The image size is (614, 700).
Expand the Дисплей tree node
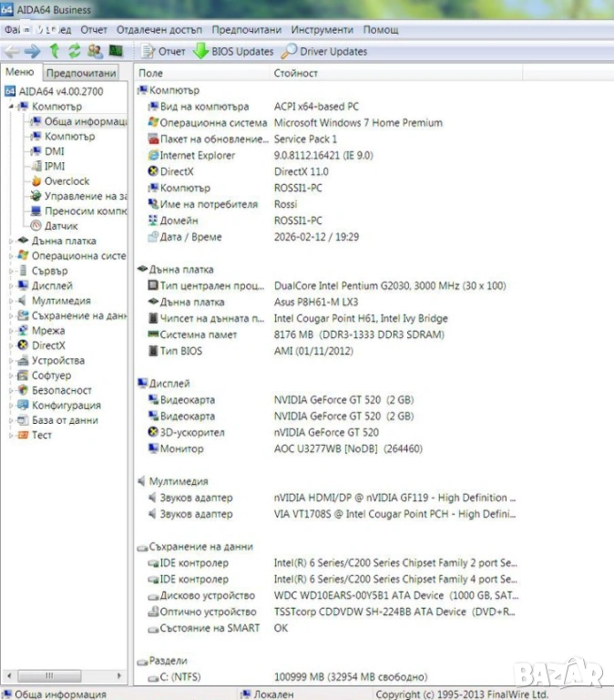pyautogui.click(x=11, y=286)
